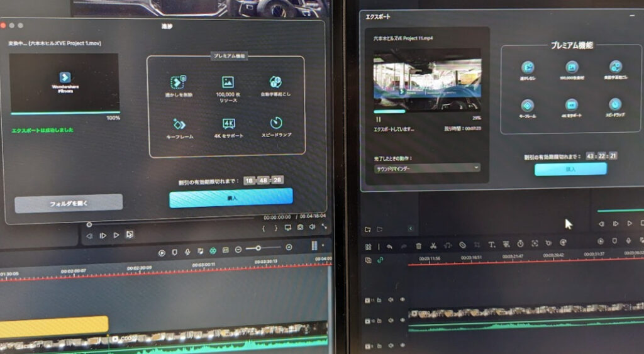Select the Text tool icon in right toolbar

coord(492,245)
